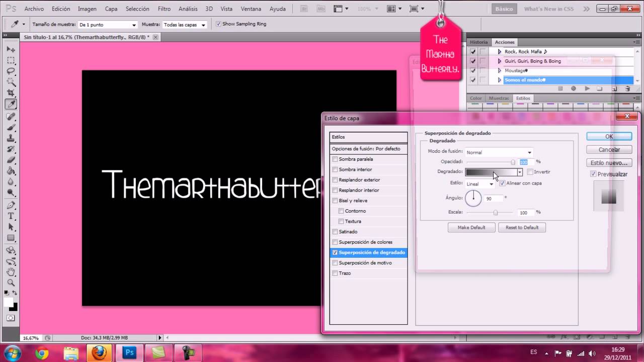644x362 pixels.
Task: Select the Horizontal Type tool
Action: click(11, 216)
